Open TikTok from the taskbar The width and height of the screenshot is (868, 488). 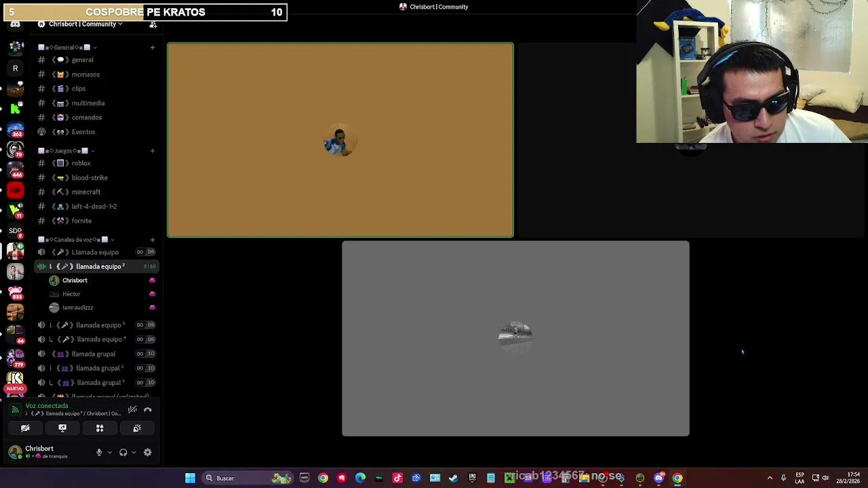[x=397, y=478]
